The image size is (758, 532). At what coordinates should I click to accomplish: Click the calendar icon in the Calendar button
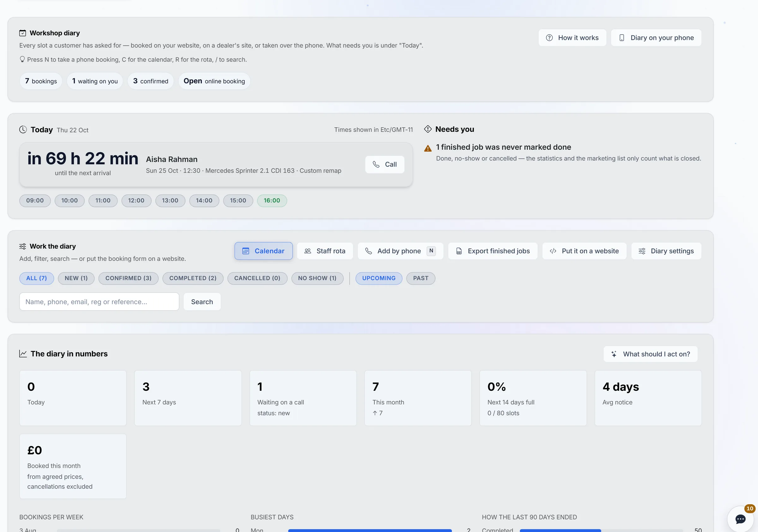pyautogui.click(x=246, y=251)
